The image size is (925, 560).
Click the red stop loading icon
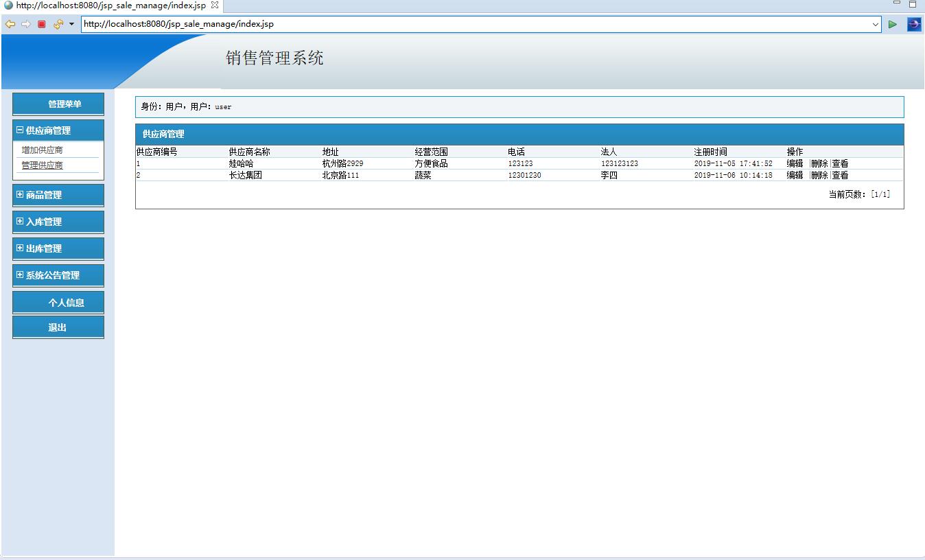[41, 23]
